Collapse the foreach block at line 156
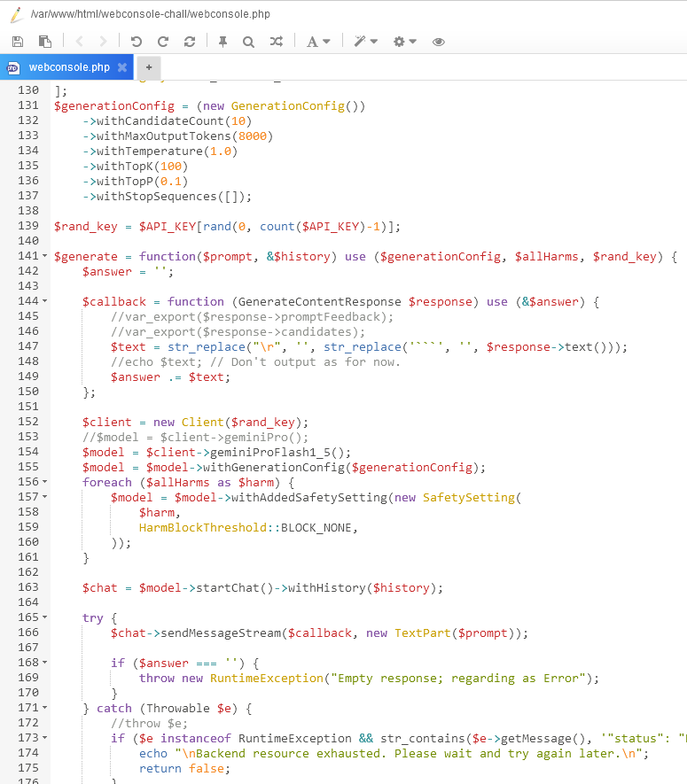 [x=45, y=482]
